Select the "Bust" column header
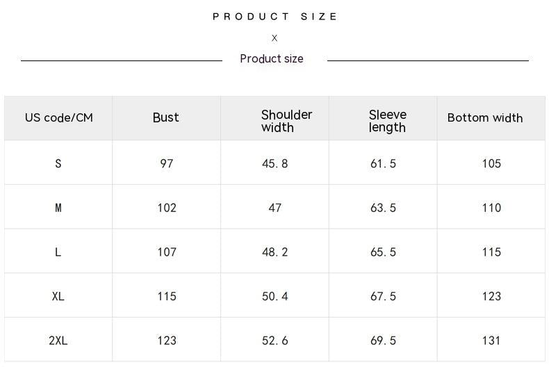The image size is (549, 392). point(166,117)
